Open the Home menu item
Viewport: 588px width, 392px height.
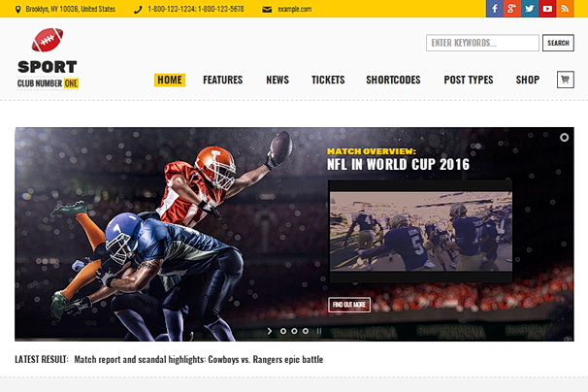pos(170,80)
